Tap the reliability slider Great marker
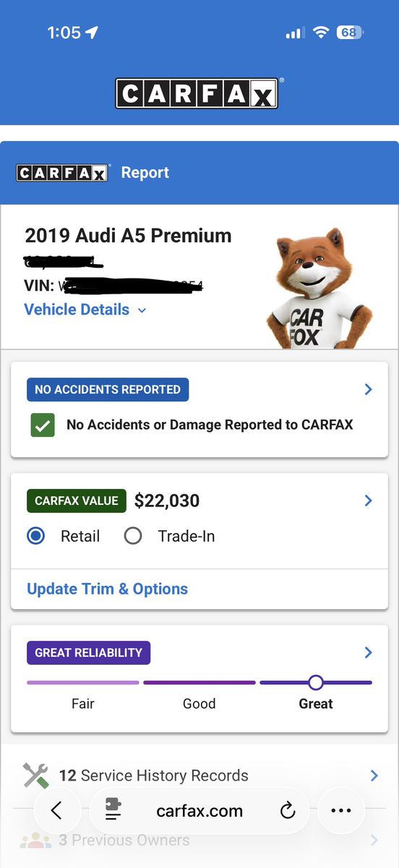 pyautogui.click(x=315, y=682)
